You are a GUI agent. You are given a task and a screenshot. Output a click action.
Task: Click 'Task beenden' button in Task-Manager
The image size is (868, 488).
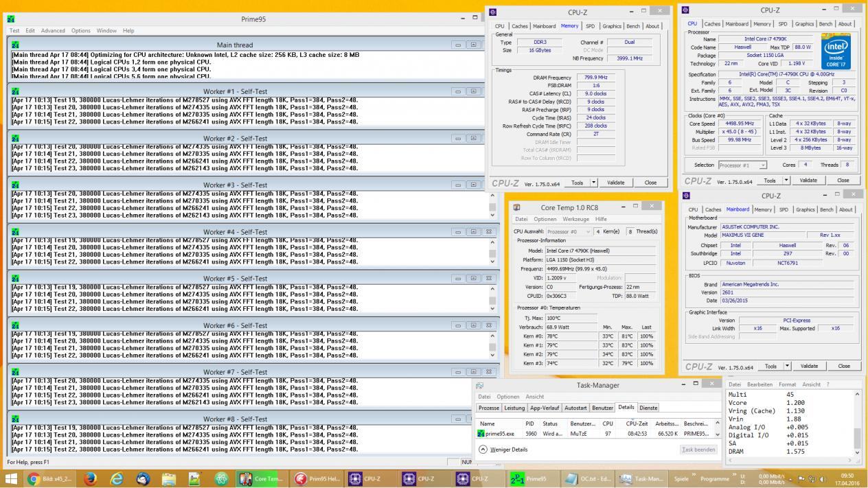698,450
